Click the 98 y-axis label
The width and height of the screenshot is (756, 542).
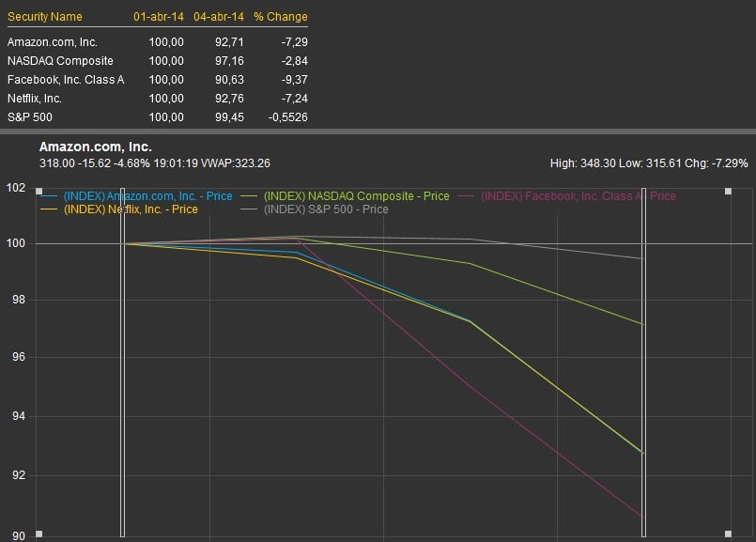tap(19, 300)
